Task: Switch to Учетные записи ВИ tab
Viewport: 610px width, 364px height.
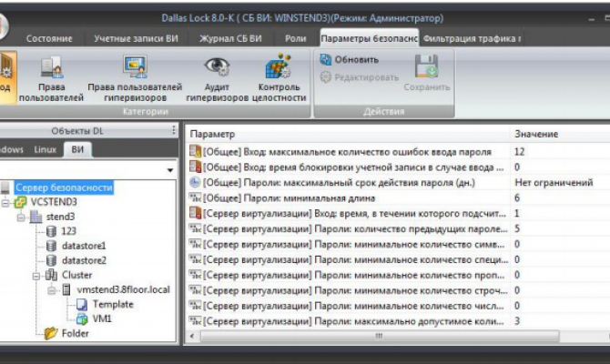Action: (136, 38)
